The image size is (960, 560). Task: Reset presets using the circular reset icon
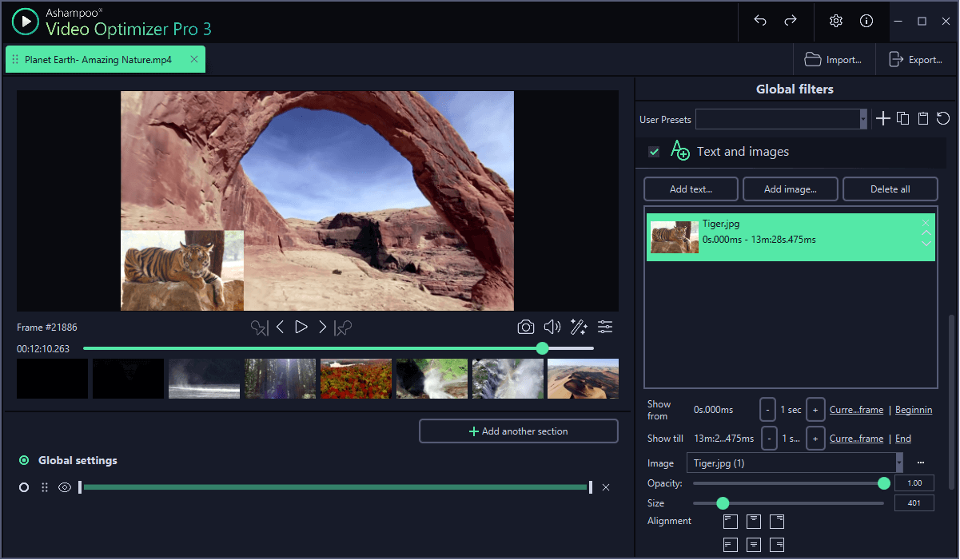pos(942,118)
